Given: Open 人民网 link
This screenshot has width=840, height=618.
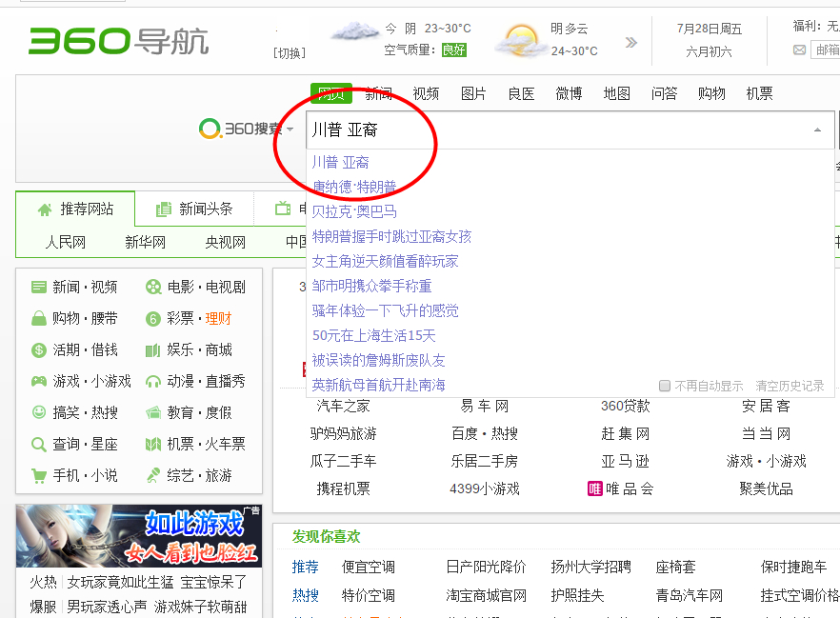Looking at the screenshot, I should tap(66, 242).
